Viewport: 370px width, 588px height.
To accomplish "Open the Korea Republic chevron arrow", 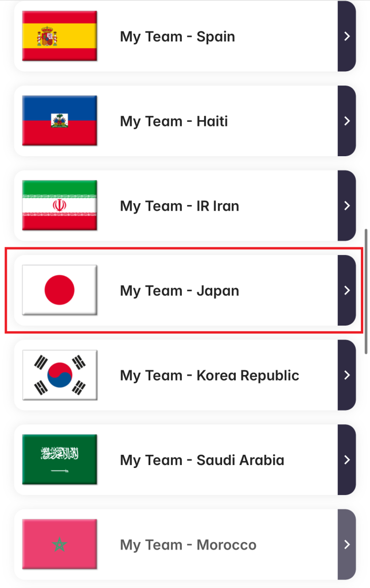I will point(346,375).
